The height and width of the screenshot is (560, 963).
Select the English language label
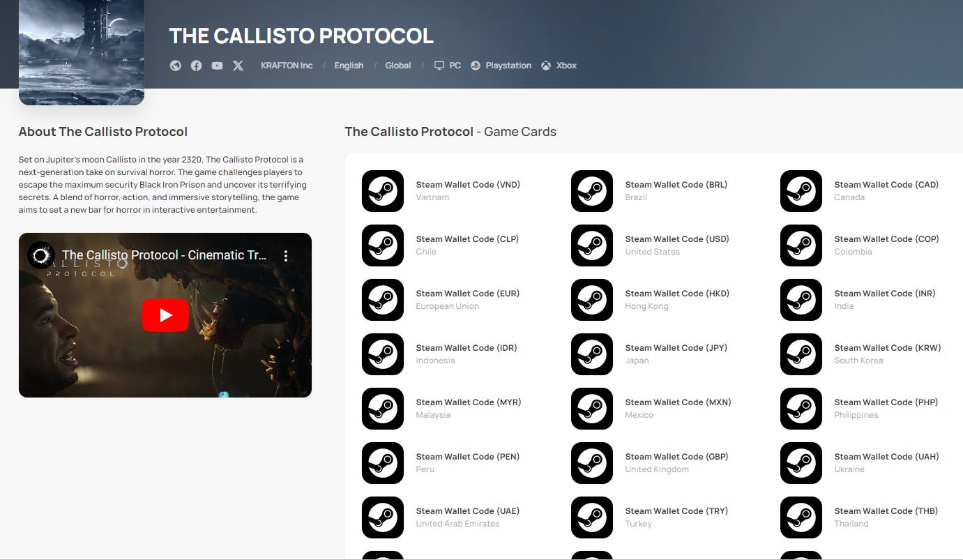click(349, 66)
